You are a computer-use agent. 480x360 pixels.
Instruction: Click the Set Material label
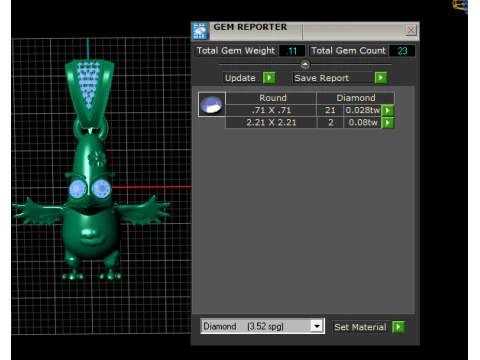(360, 327)
